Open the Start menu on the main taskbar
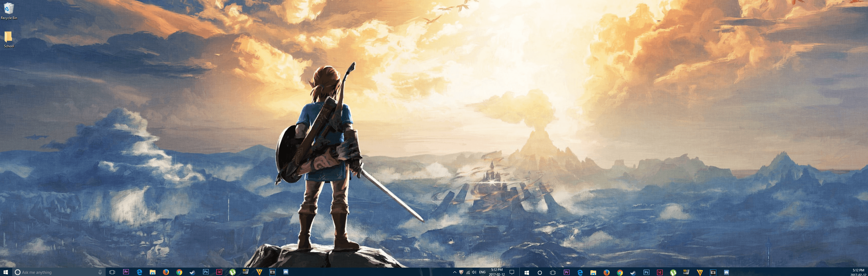 pos(5,272)
